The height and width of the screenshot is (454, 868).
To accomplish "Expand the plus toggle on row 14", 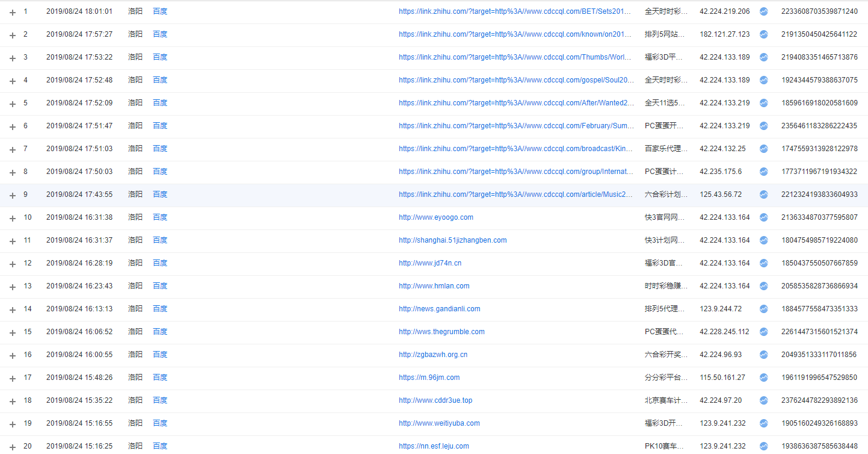I will 13,309.
